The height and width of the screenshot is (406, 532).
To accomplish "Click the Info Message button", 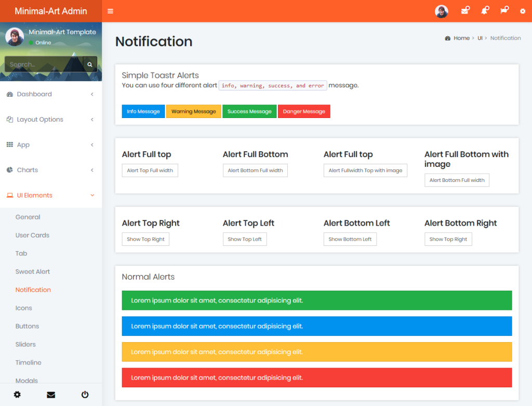I will pyautogui.click(x=143, y=111).
